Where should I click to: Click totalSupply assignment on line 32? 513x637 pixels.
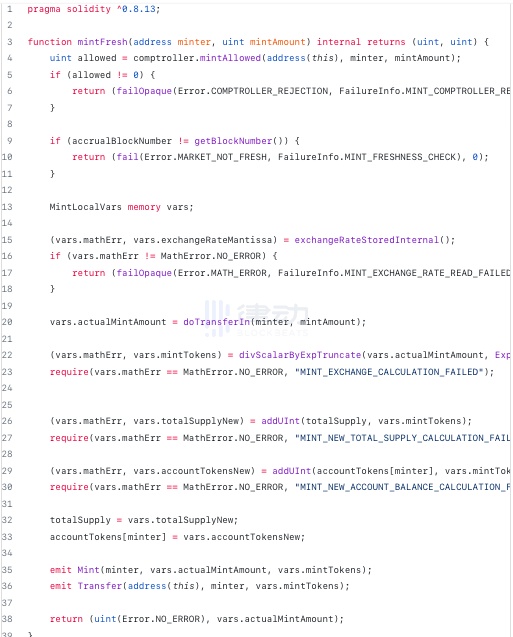144,520
